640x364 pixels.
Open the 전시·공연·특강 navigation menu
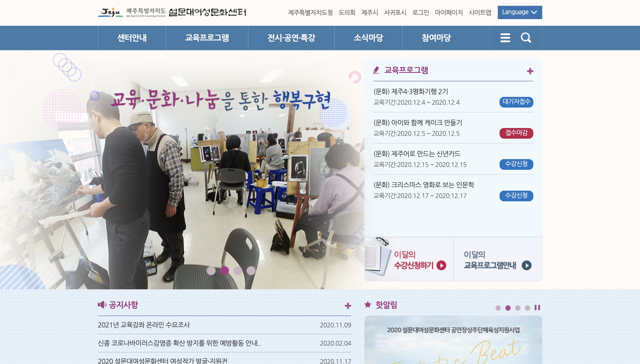point(291,38)
